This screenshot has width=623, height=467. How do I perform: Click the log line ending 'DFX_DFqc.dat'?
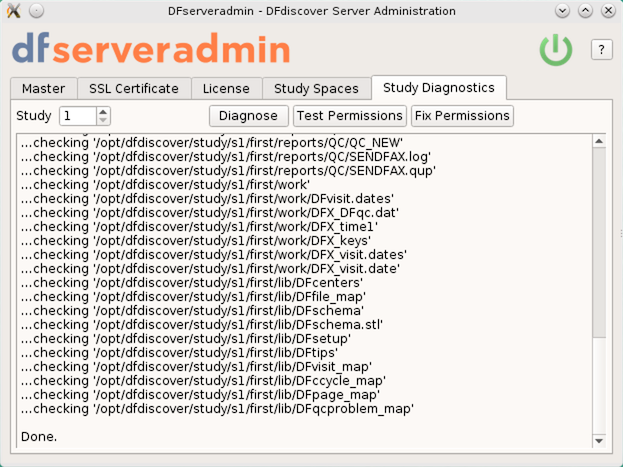[210, 213]
